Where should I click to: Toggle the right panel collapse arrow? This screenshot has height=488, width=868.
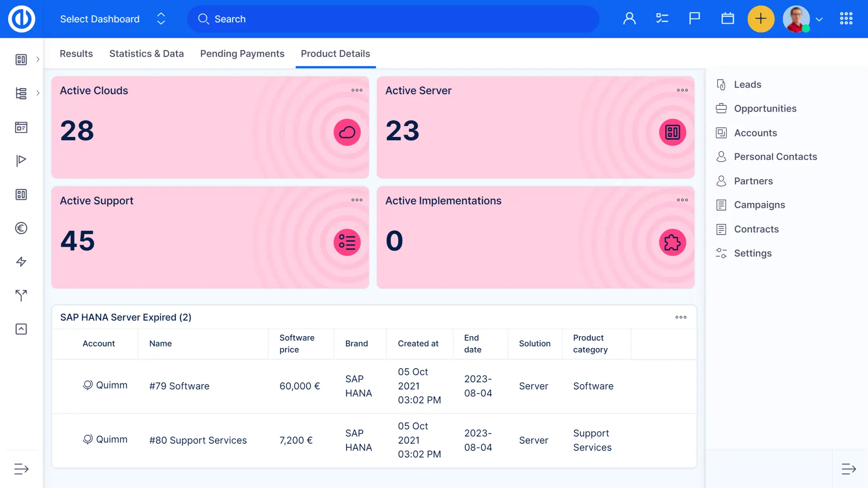click(x=849, y=469)
